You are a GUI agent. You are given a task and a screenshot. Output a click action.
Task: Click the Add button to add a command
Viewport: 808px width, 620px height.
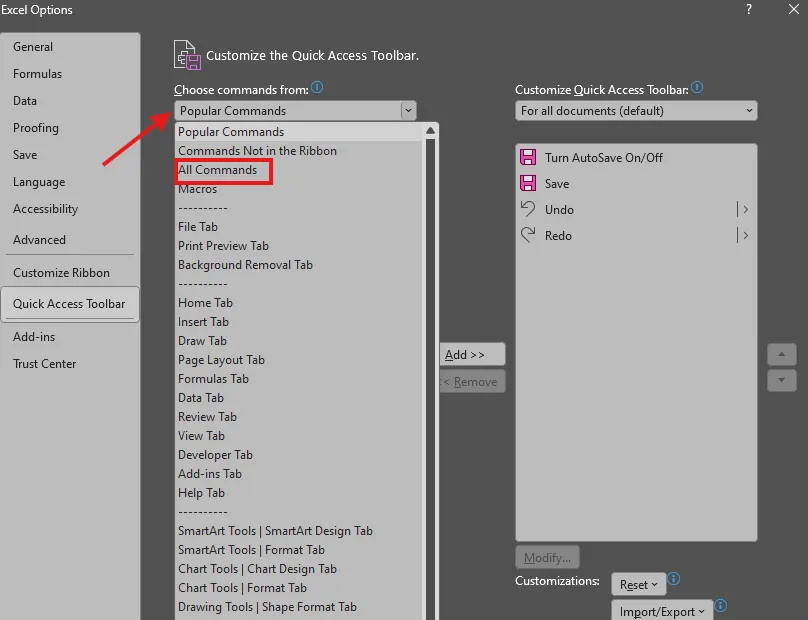pos(472,354)
